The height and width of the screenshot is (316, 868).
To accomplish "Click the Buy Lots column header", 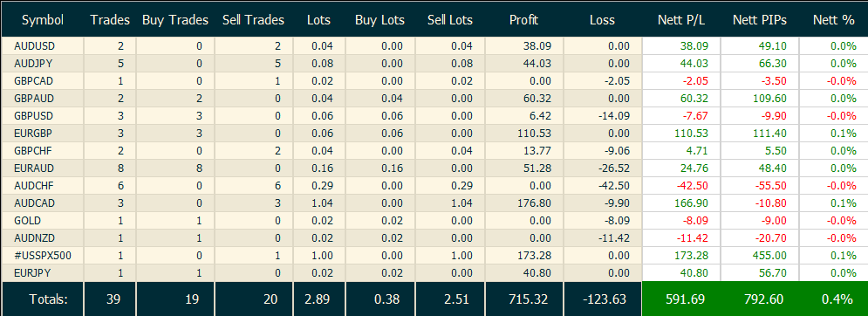I will (x=379, y=20).
